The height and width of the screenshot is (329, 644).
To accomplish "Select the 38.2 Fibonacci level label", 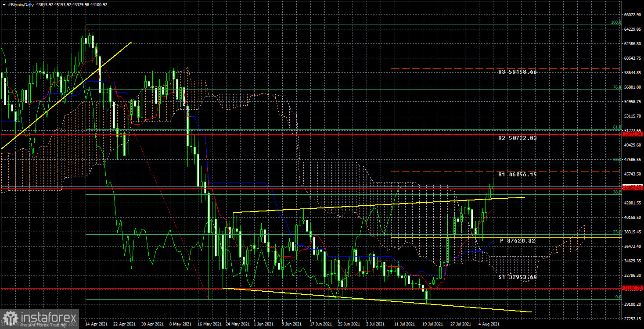I will (x=617, y=192).
